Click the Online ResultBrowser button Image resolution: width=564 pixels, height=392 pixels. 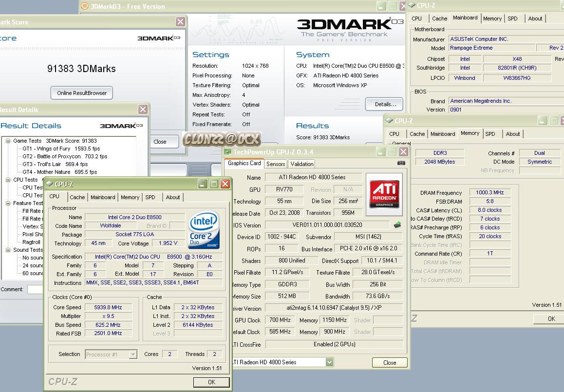point(82,93)
